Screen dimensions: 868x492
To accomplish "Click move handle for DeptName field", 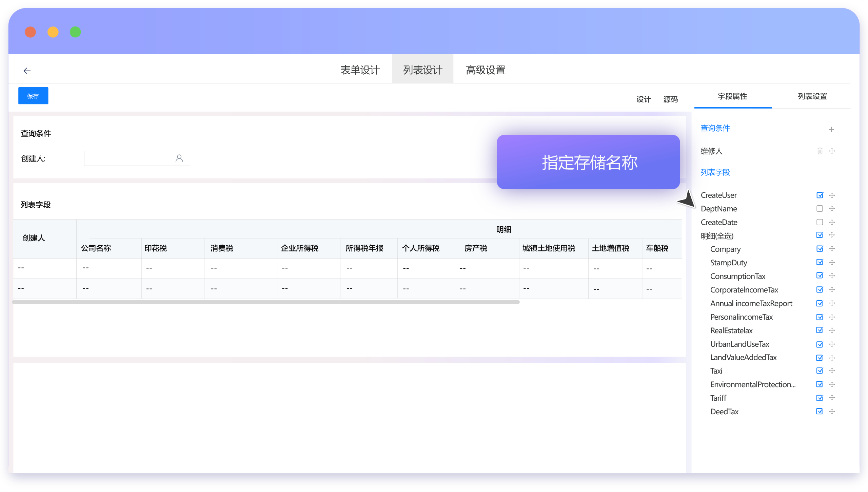I will [x=832, y=208].
